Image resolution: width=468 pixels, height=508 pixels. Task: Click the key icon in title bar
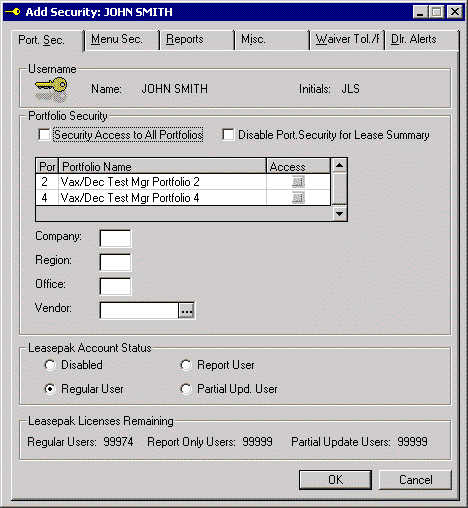click(13, 12)
